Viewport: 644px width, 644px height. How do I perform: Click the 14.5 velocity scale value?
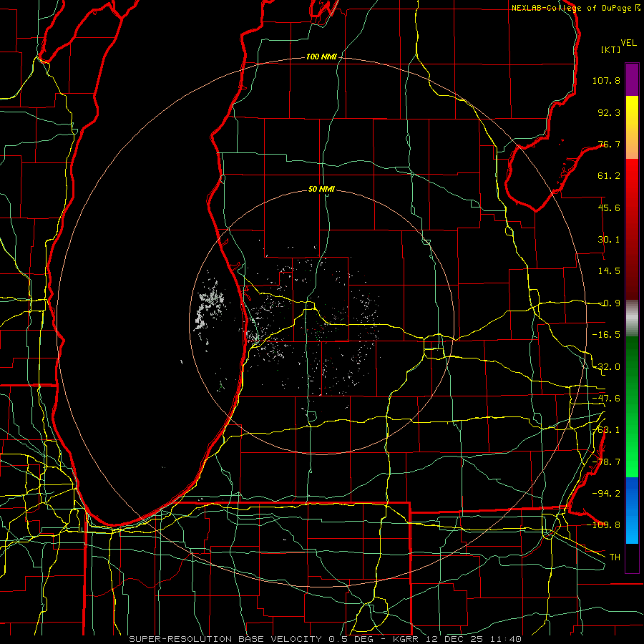[x=609, y=271]
